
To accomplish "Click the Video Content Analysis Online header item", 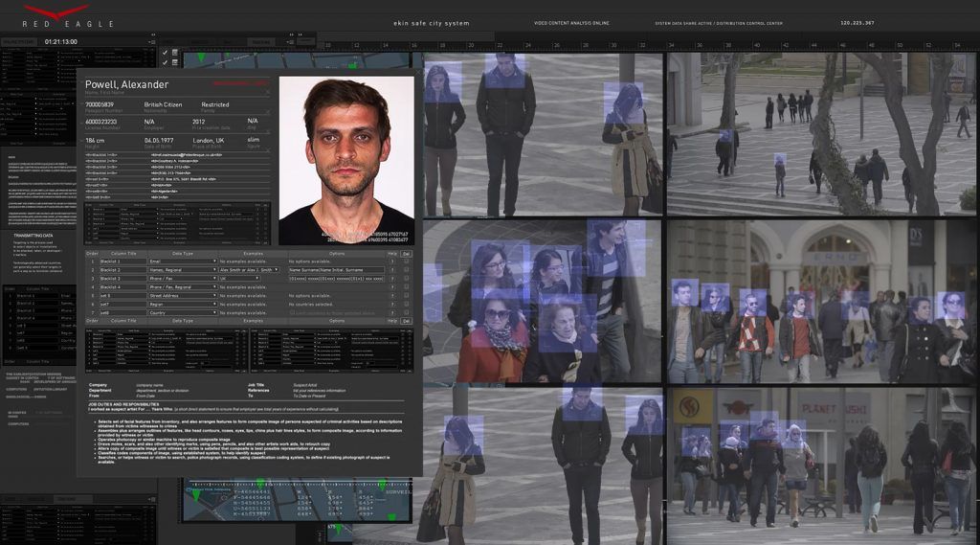I will [573, 22].
